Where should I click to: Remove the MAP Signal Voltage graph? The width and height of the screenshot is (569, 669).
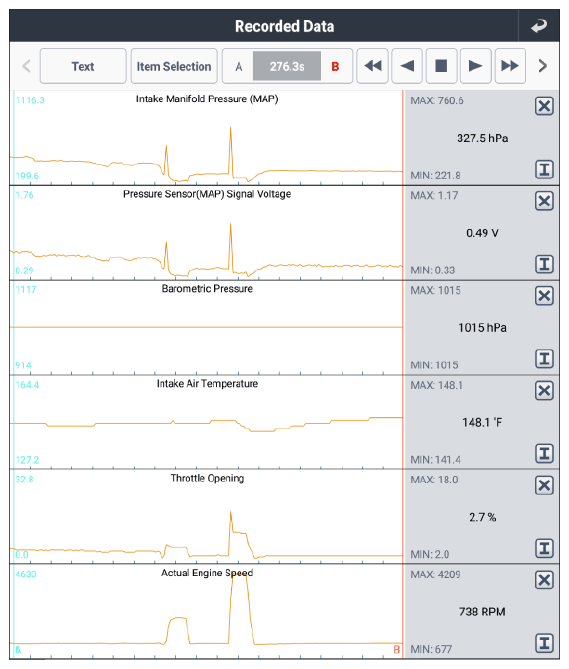coord(544,201)
